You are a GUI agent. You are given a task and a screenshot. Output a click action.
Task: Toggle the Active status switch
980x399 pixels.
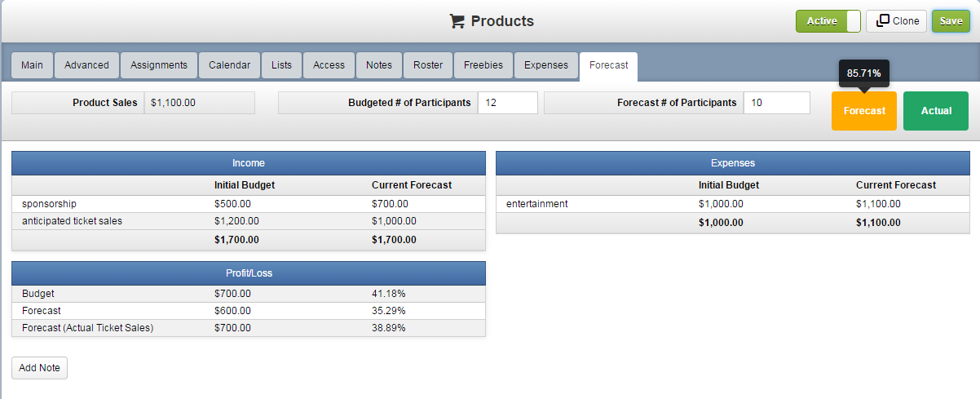point(828,21)
